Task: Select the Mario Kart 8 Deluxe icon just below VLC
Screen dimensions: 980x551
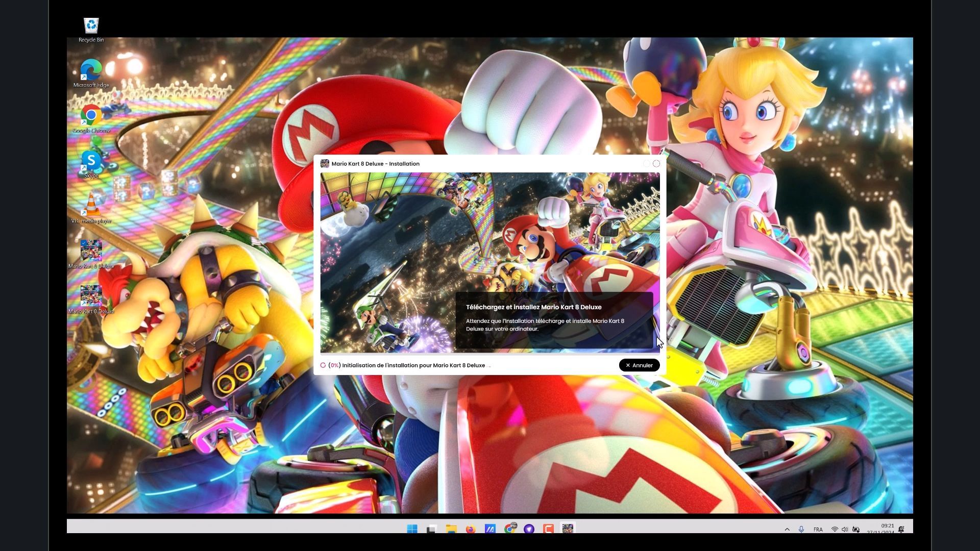Action: [x=91, y=255]
